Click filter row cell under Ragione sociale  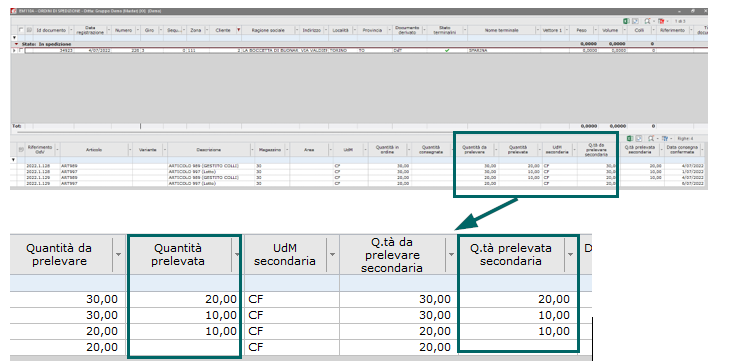(x=270, y=37)
